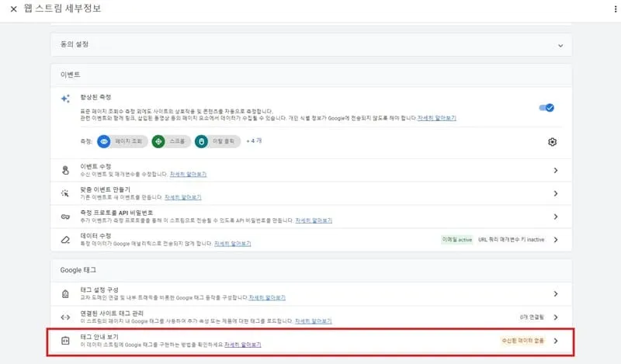This screenshot has width=621, height=364.
Task: Open 자세히 알아보기 link under 데이터 수정
Action: (x=232, y=244)
